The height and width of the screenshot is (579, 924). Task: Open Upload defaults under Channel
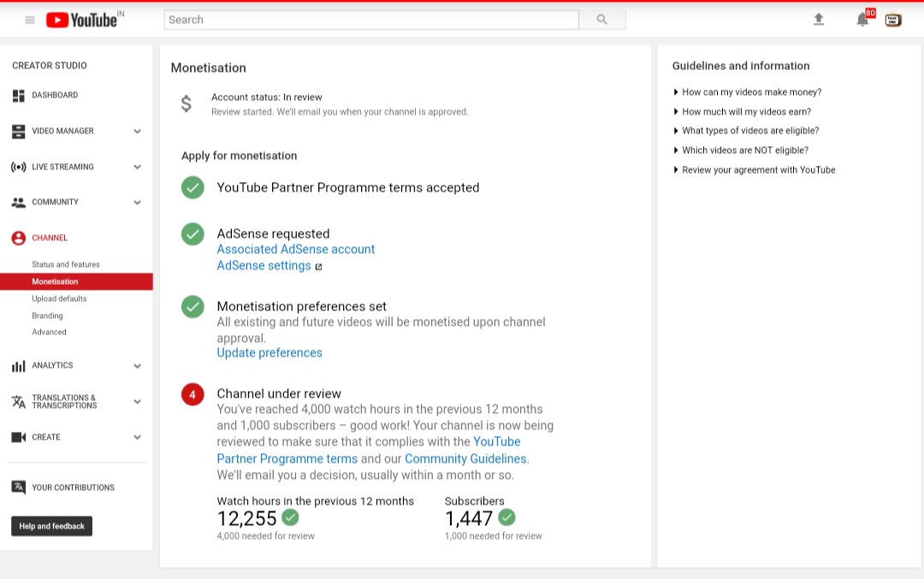(x=59, y=298)
